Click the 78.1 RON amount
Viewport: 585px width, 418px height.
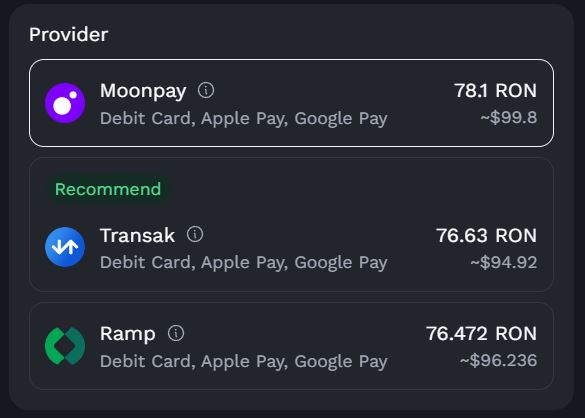point(495,91)
